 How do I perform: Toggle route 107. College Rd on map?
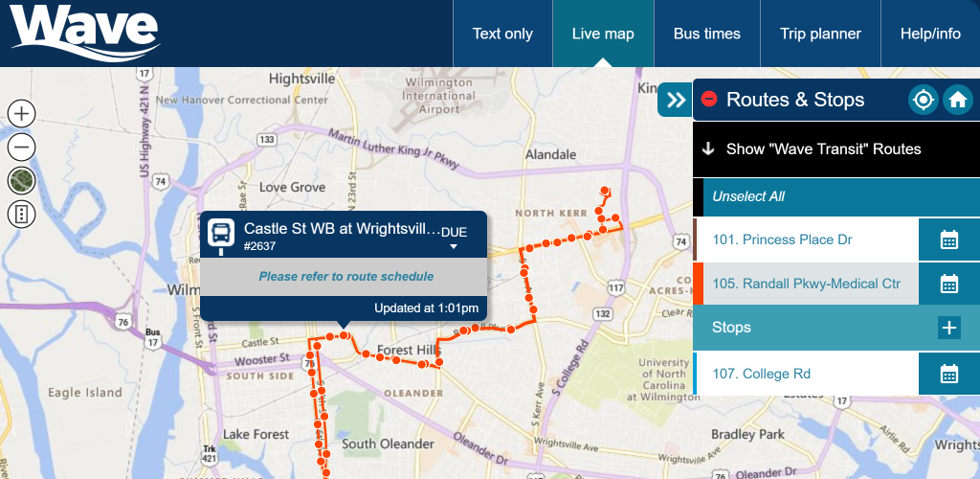[x=761, y=374]
